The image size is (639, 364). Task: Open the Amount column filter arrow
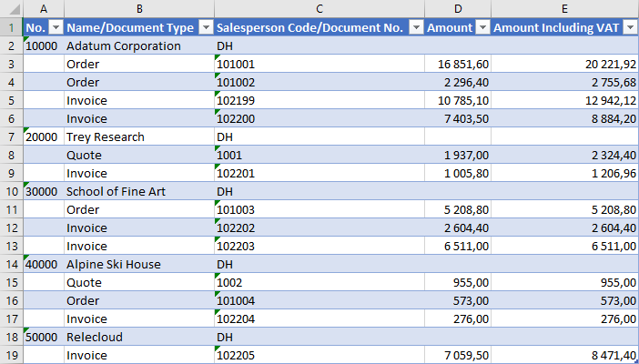tap(483, 27)
